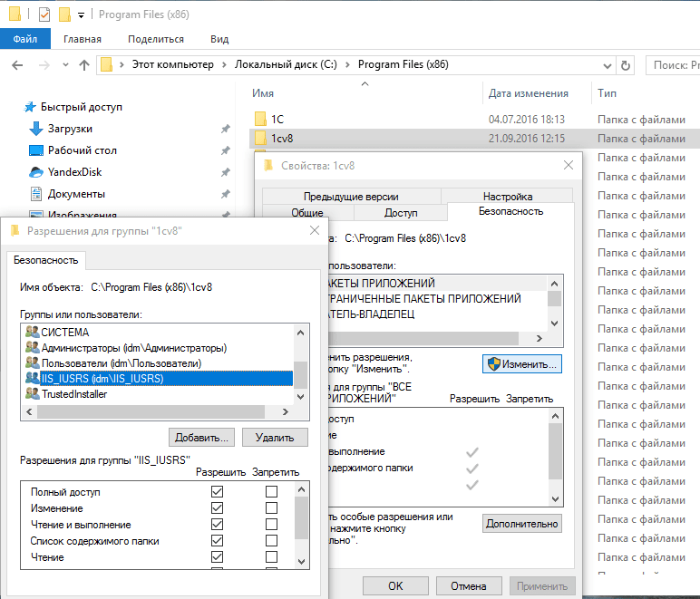Screen dimensions: 700x599
Task: Switch to the Доступ tab
Action: [x=401, y=212]
